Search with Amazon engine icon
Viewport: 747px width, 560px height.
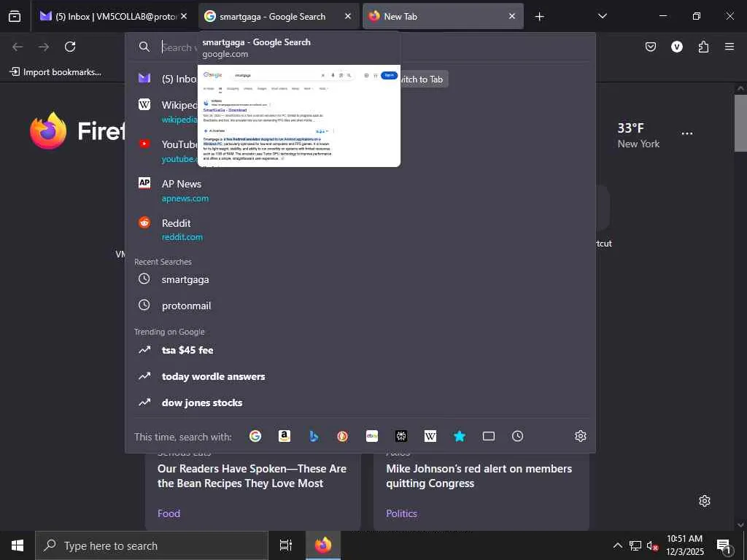click(285, 436)
